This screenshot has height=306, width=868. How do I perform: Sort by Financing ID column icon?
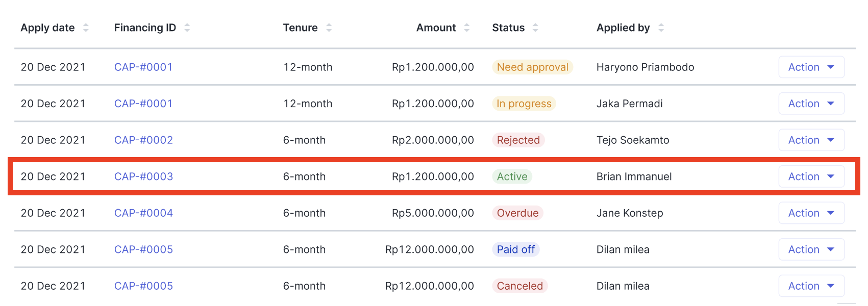(x=187, y=28)
